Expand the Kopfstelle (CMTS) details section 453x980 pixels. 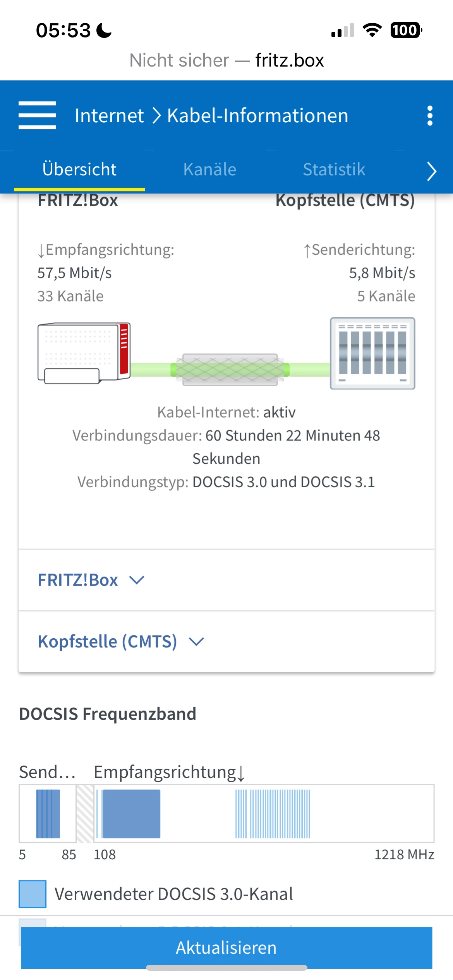[x=120, y=642]
